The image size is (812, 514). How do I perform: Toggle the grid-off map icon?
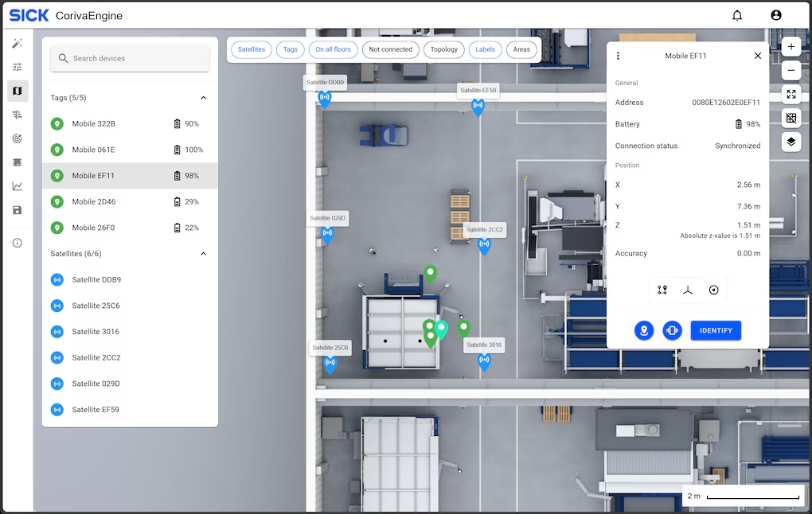coord(791,118)
